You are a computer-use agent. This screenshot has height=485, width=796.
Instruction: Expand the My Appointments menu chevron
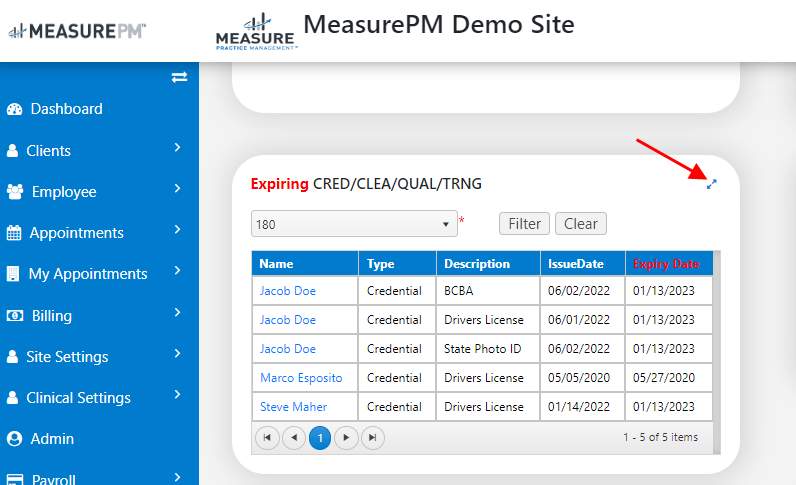(177, 271)
